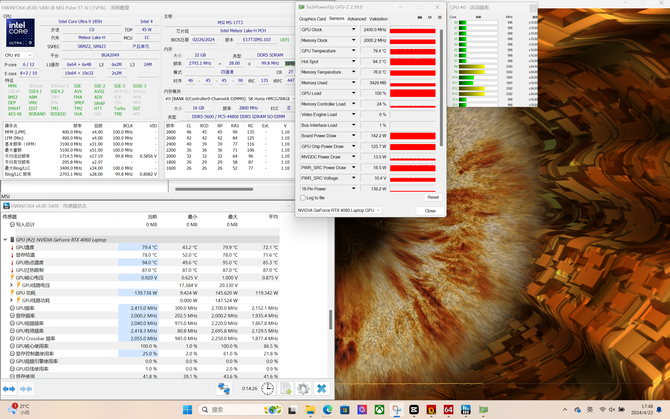The height and width of the screenshot is (419, 670).
Task: Open File Explorer from the taskbar
Action: click(x=310, y=410)
